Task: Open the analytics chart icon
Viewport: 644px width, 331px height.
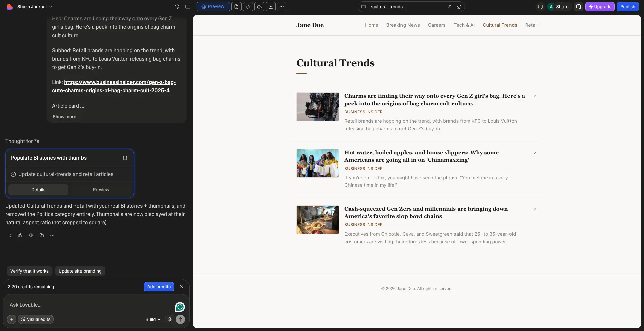Action: [271, 7]
